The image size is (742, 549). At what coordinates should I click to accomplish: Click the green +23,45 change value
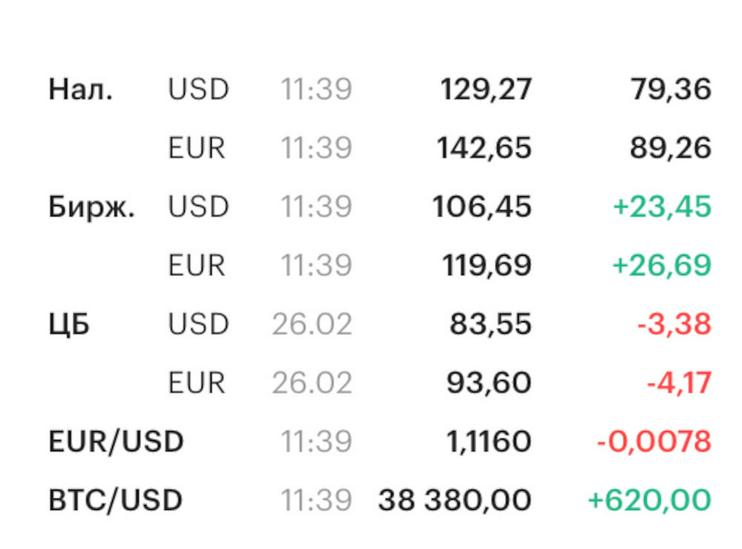[x=662, y=208]
